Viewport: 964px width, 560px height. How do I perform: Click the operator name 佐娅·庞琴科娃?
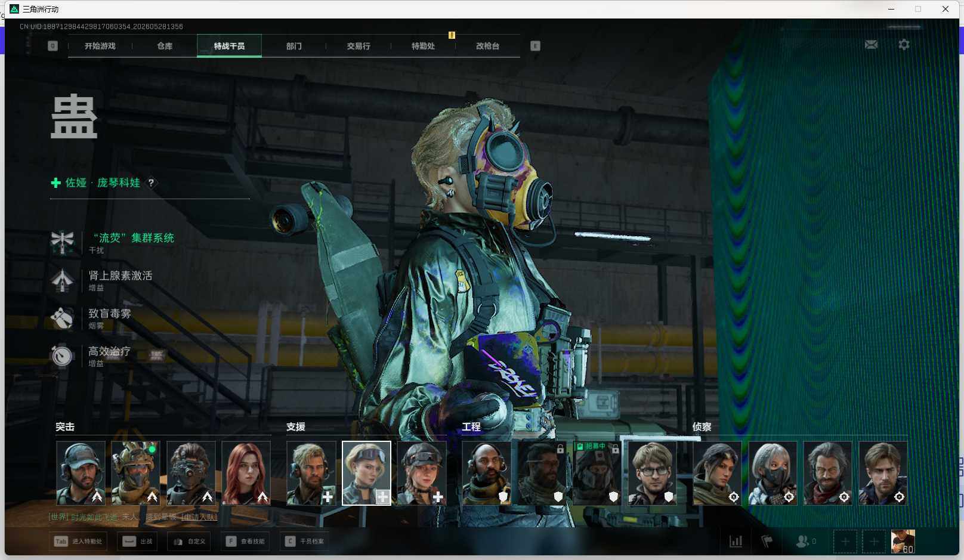(x=103, y=182)
